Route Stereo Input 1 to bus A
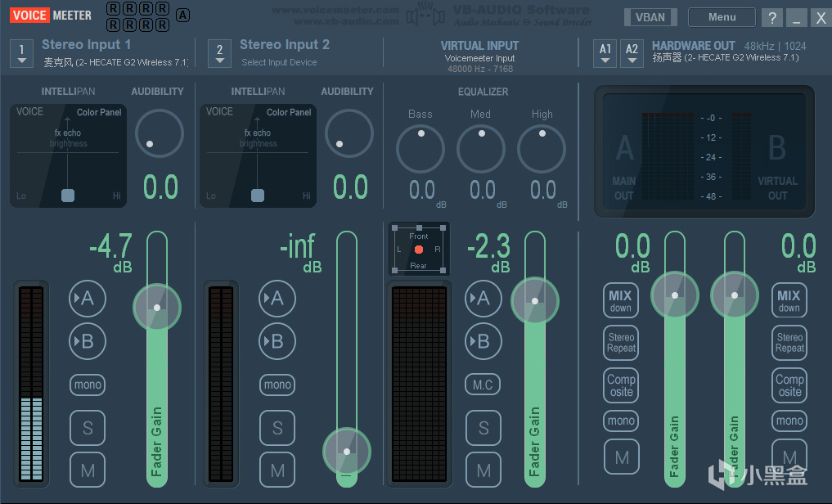Screen dimensions: 832x504 88,298
